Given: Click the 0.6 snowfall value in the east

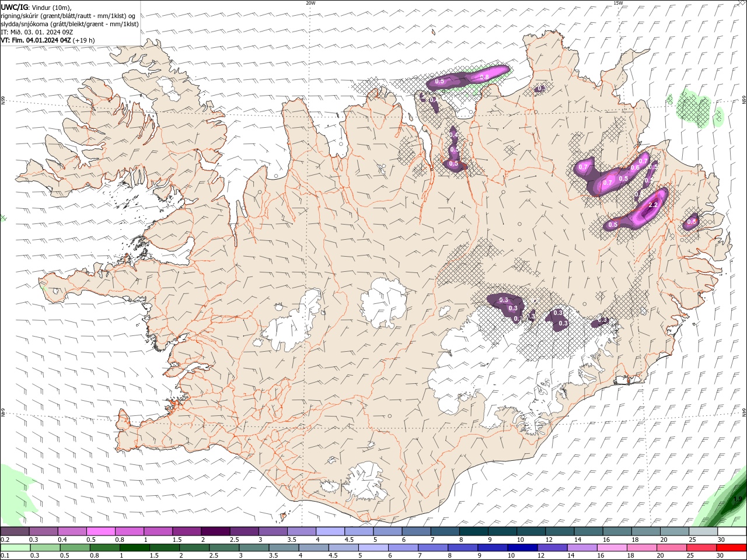Looking at the screenshot, I should (x=635, y=168).
